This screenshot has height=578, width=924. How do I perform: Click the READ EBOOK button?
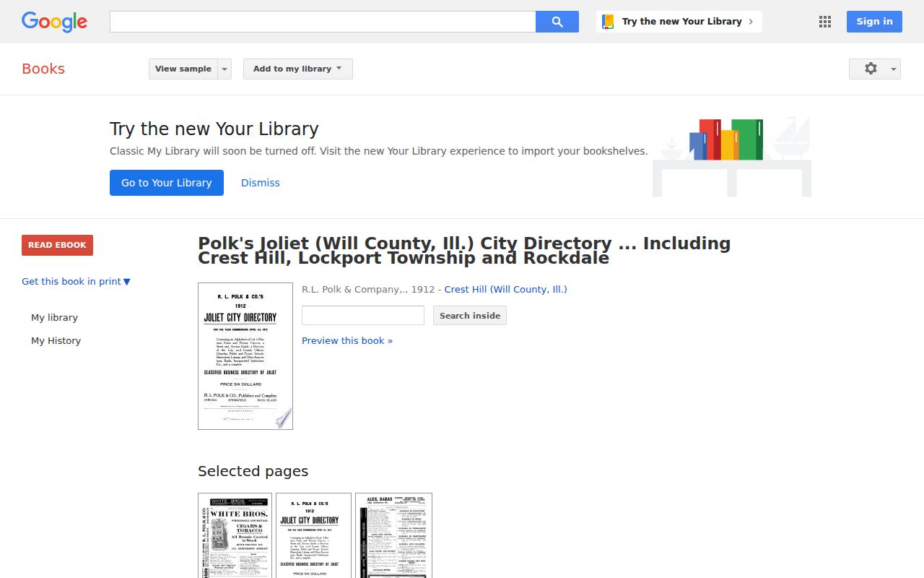57,245
